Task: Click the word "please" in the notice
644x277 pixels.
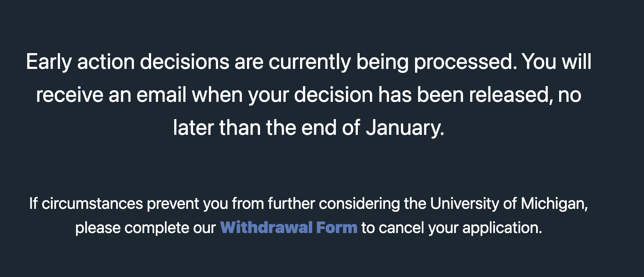Action: (97, 228)
